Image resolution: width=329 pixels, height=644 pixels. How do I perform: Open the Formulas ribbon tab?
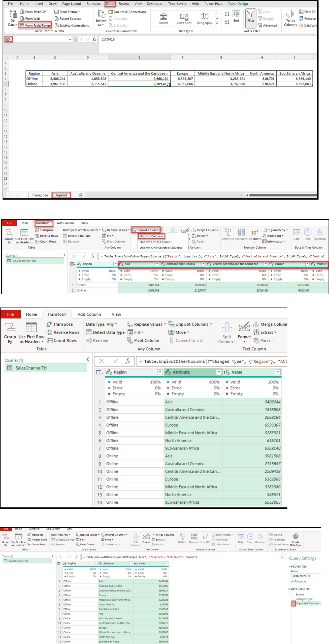93,4
